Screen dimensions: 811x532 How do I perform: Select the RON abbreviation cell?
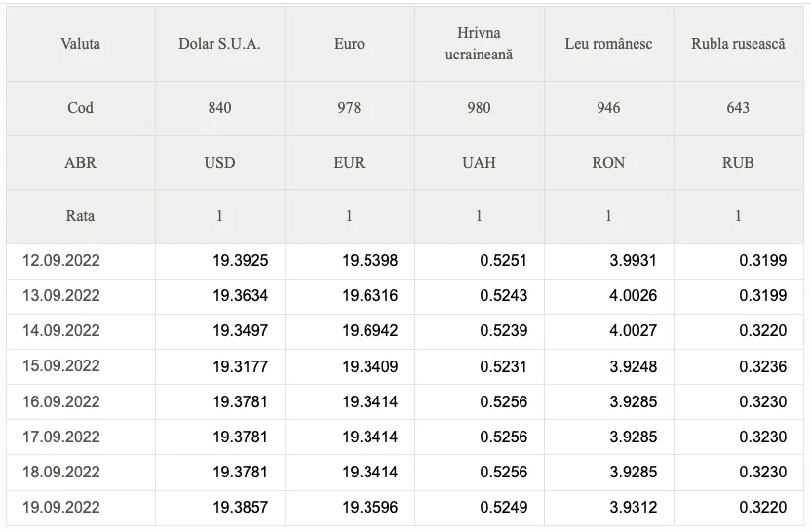(609, 163)
